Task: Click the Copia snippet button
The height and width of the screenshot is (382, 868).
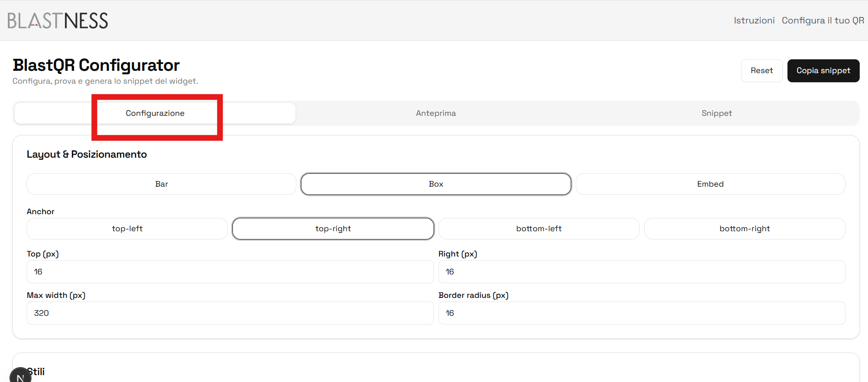Action: point(823,71)
